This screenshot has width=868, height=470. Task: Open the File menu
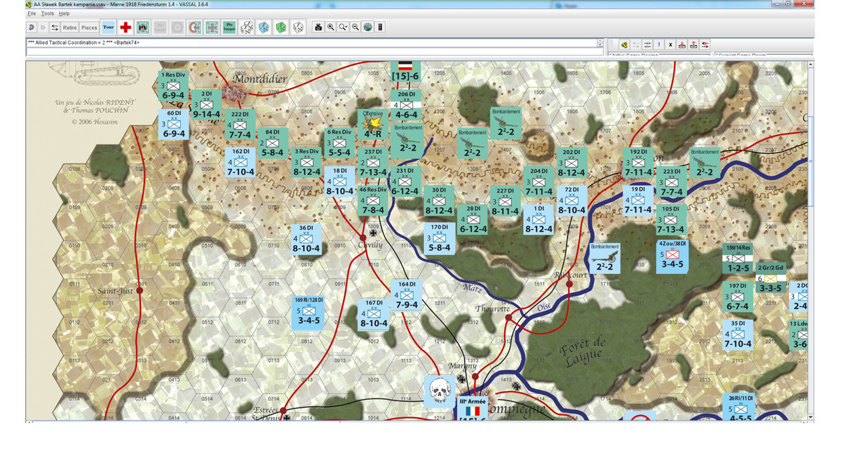pyautogui.click(x=31, y=14)
